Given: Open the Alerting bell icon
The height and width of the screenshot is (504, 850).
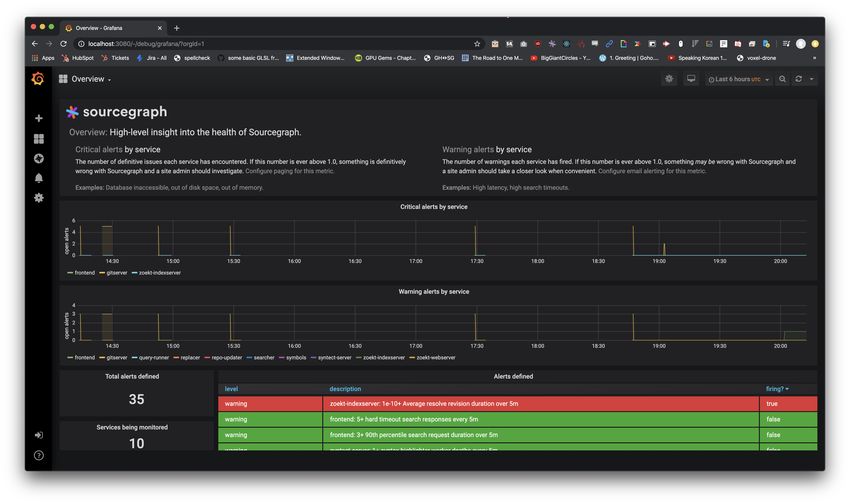Looking at the screenshot, I should click(39, 178).
